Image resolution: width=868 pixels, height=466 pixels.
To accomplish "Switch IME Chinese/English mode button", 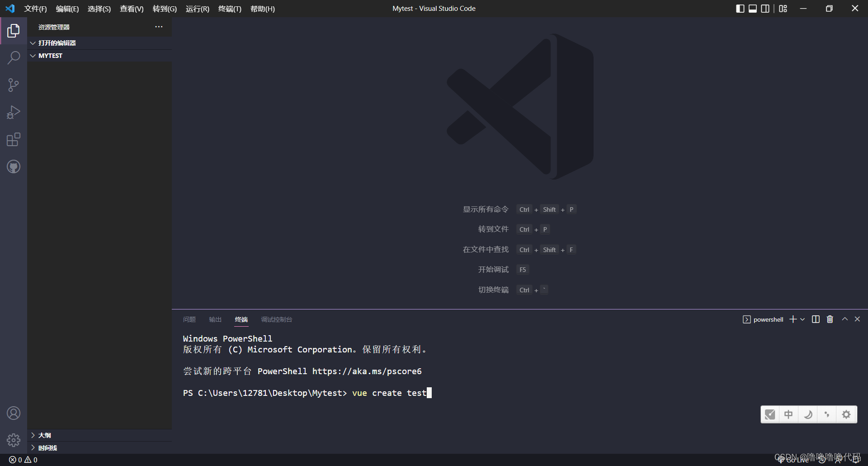I will [x=788, y=414].
